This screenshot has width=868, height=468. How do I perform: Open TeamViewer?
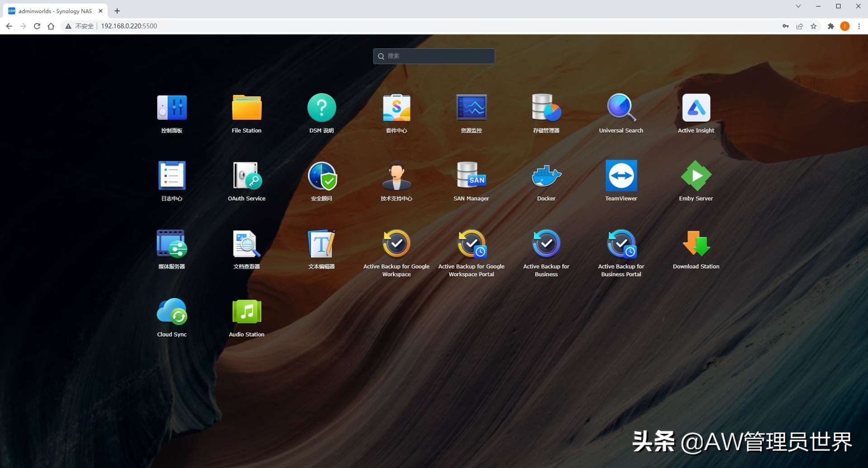pyautogui.click(x=621, y=176)
